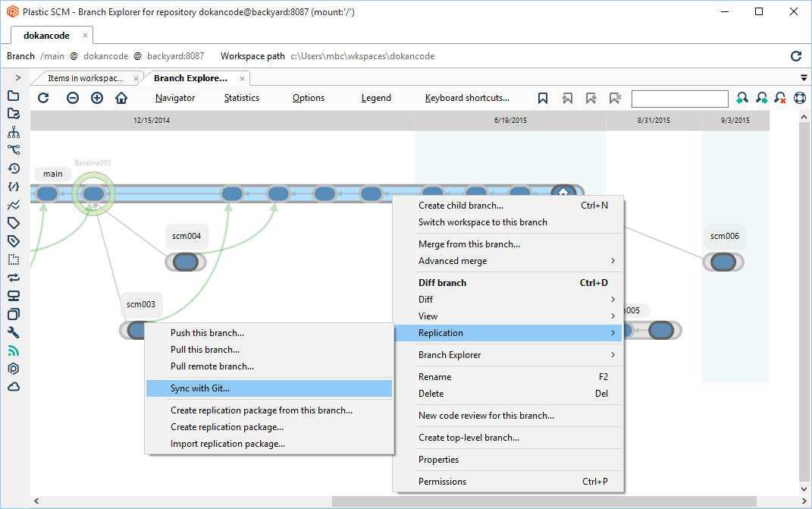
Task: Click the home icon in the toolbar
Action: (x=121, y=98)
